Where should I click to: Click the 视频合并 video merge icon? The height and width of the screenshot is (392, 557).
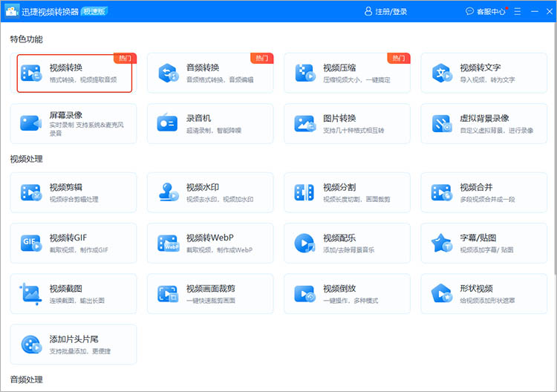coord(442,192)
